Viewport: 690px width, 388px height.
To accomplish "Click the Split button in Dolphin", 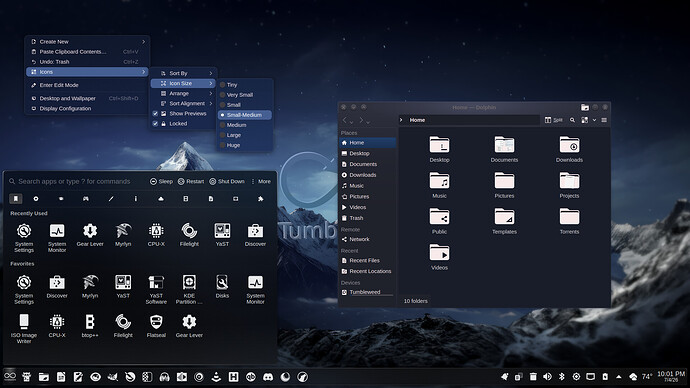I will pyautogui.click(x=554, y=120).
